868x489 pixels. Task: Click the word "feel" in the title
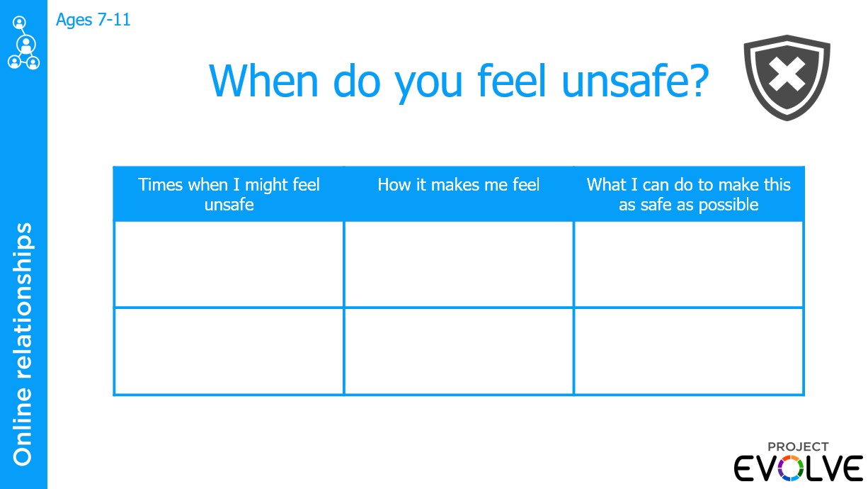512,80
